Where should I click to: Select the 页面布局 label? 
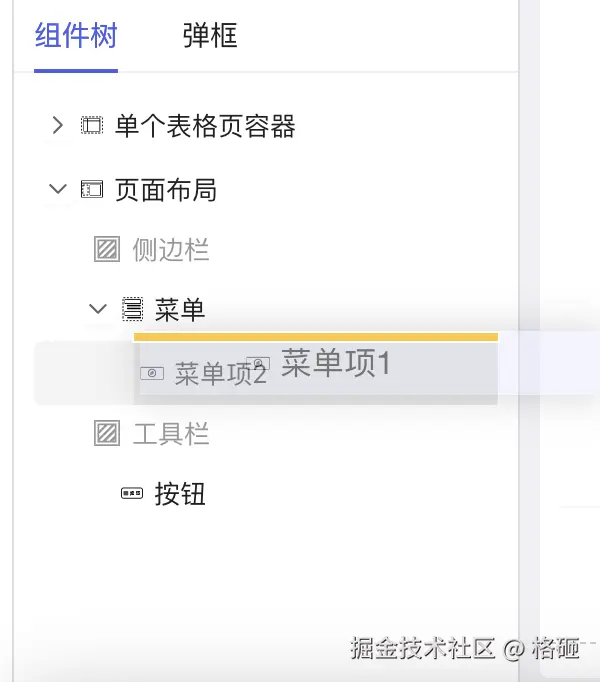coord(166,189)
